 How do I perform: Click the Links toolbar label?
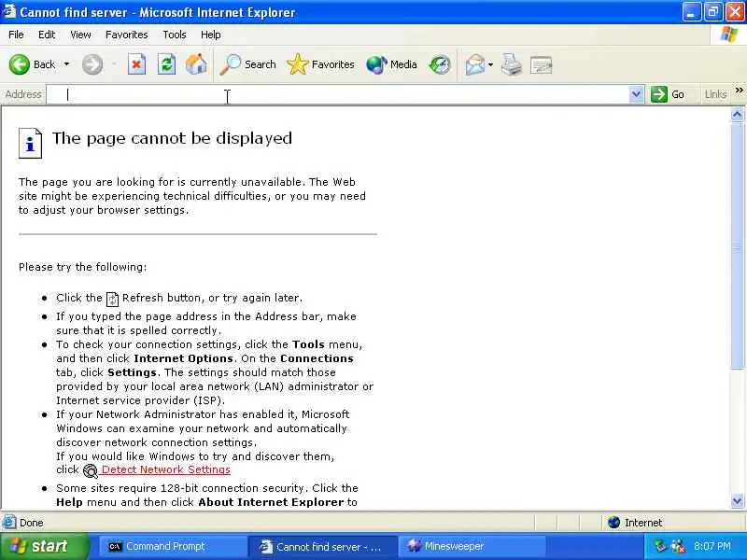point(715,94)
